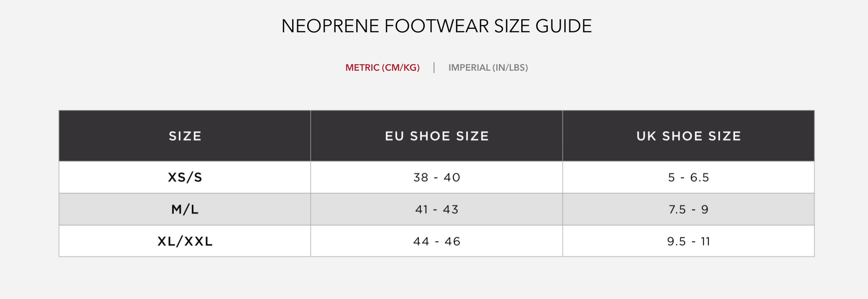This screenshot has height=299, width=868.
Task: Select the 38 - 40 EU size cell
Action: click(436, 177)
